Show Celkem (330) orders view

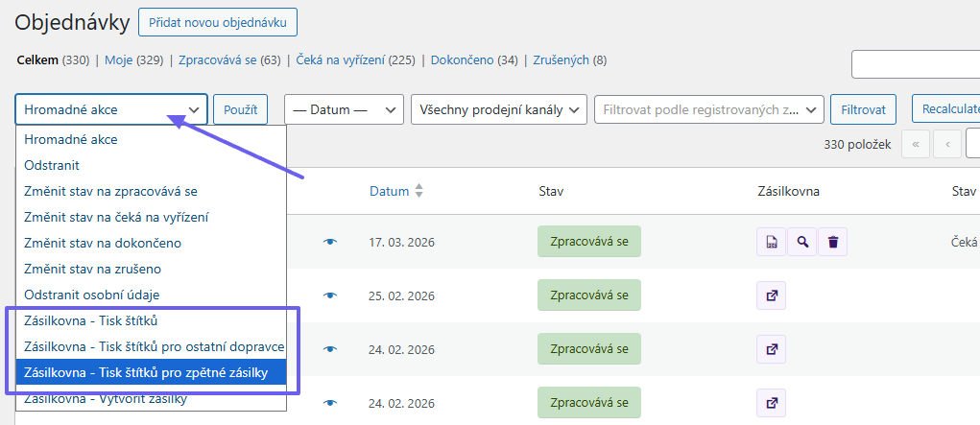coord(53,60)
